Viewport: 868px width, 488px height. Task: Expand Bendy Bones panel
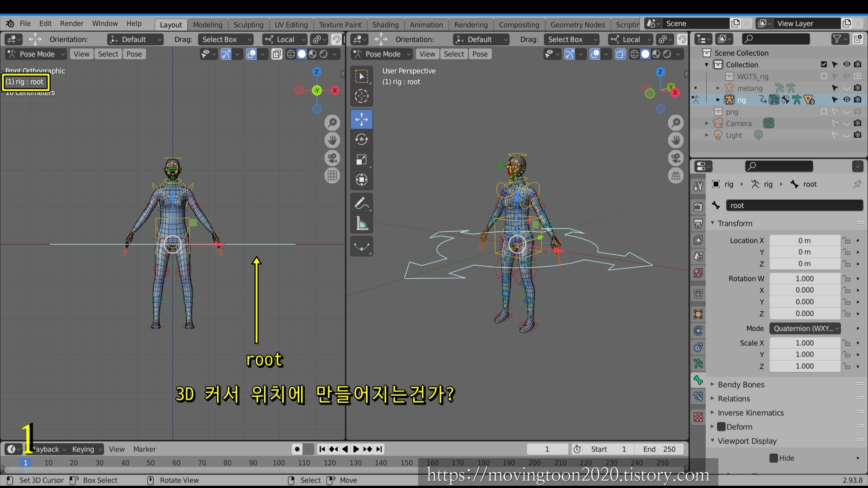[x=741, y=385]
